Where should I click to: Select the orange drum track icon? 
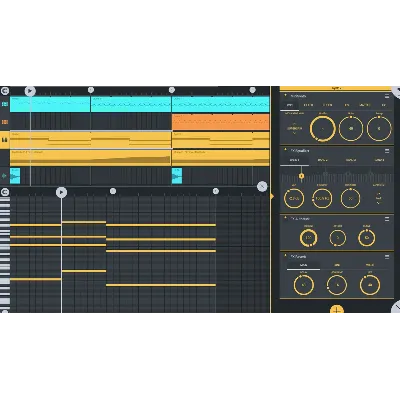[5, 122]
